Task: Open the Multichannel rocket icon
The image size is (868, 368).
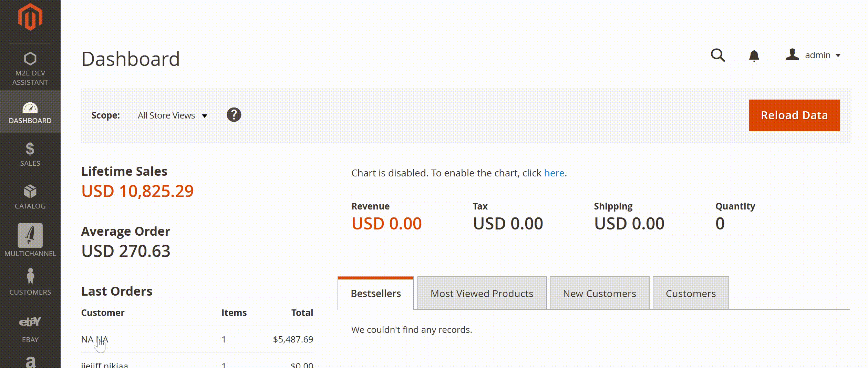Action: click(30, 235)
